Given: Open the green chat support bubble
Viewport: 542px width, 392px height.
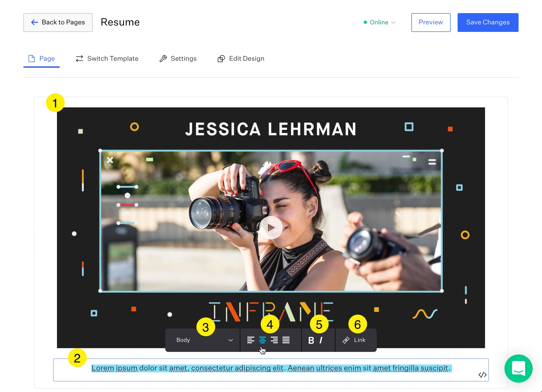Looking at the screenshot, I should (518, 368).
